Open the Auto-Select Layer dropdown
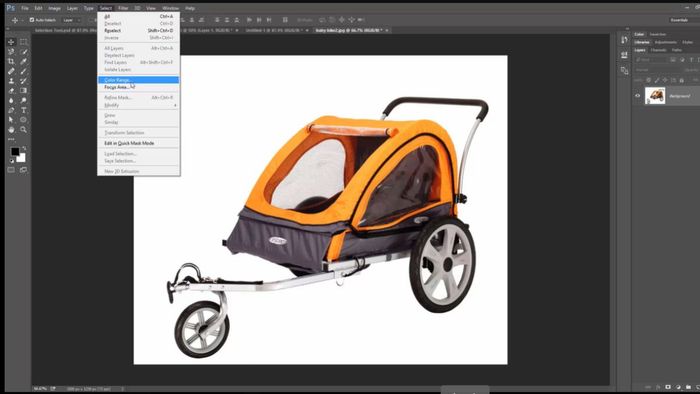This screenshot has height=394, width=700. point(71,20)
